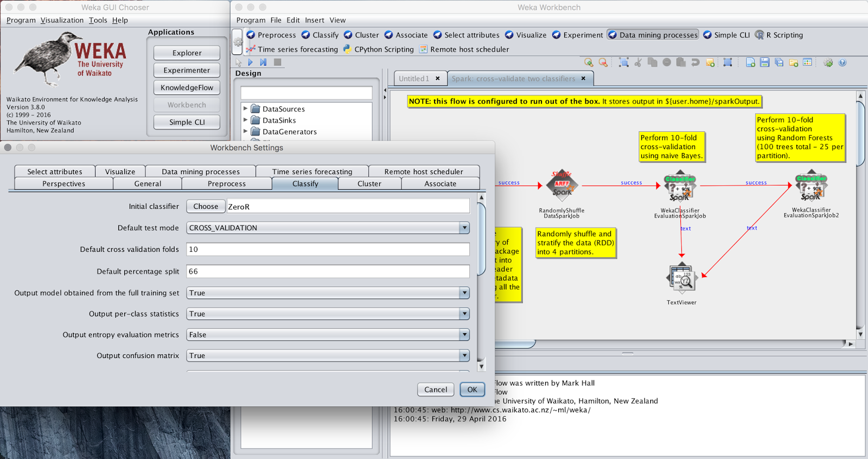
Task: Open the Time series forecasting perspective
Action: point(292,49)
